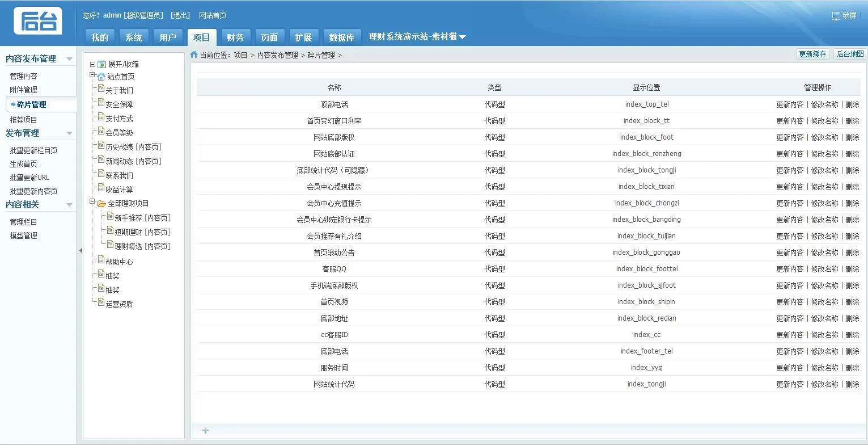Collapse the 内容发布管理 sidebar section
The width and height of the screenshot is (868, 446).
point(69,59)
